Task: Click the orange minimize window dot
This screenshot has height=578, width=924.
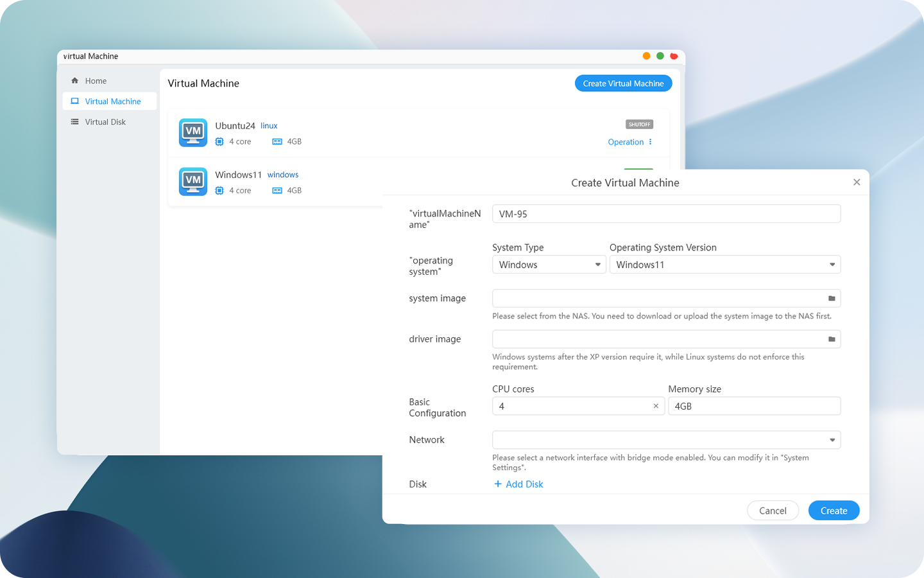Action: pyautogui.click(x=646, y=56)
